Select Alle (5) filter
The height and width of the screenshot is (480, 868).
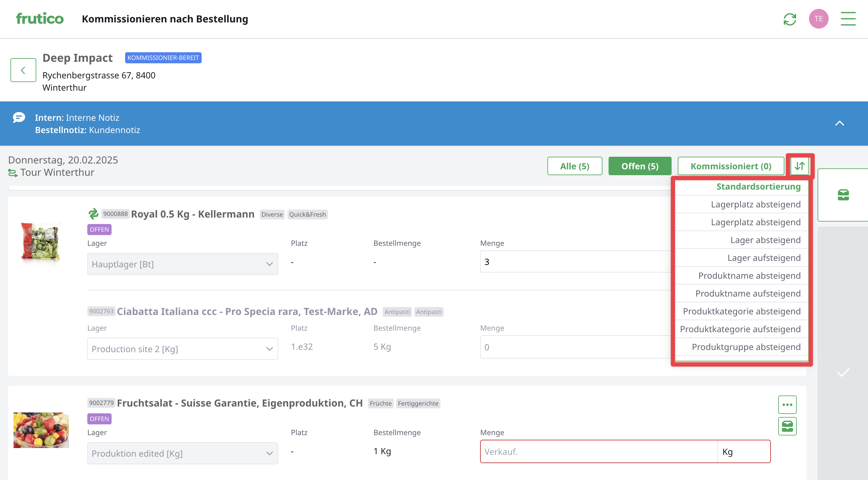coord(574,166)
